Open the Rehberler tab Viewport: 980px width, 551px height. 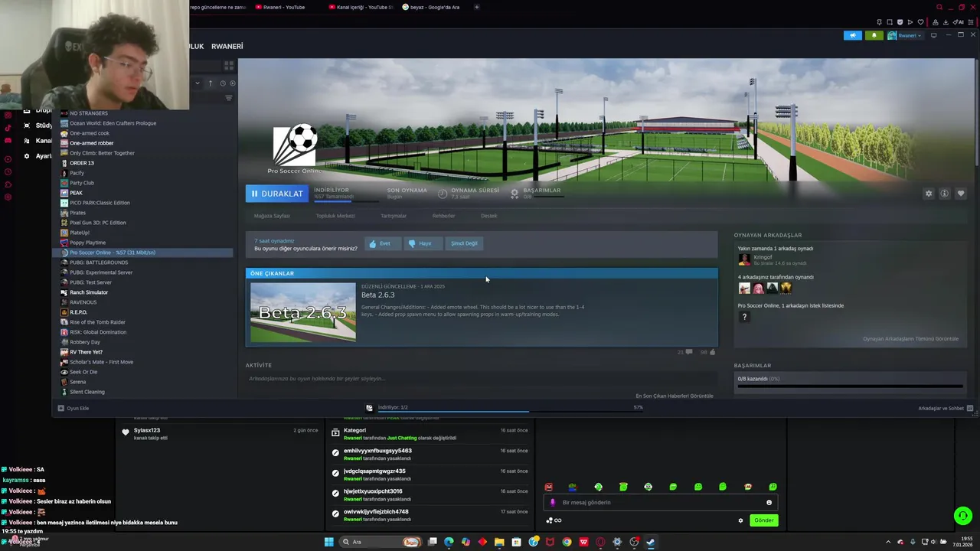443,216
